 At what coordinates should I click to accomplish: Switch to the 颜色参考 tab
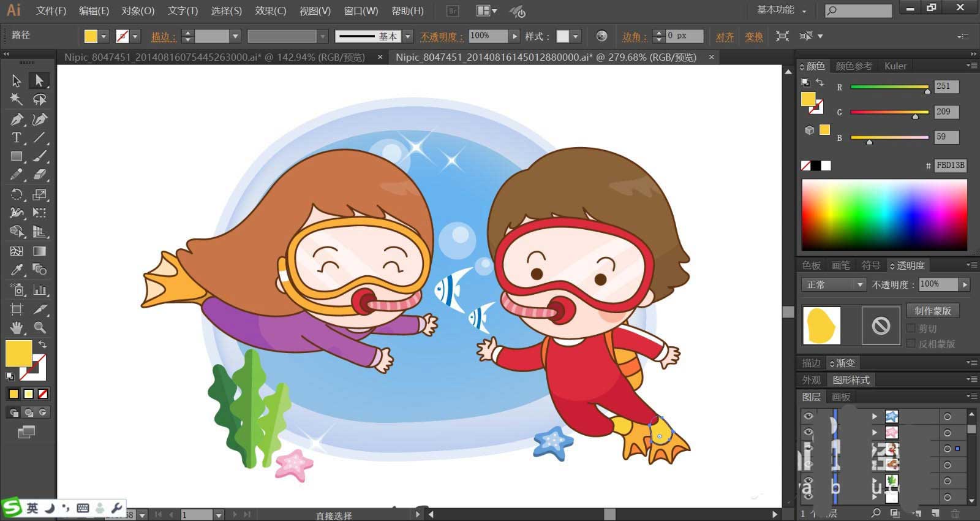(x=854, y=66)
